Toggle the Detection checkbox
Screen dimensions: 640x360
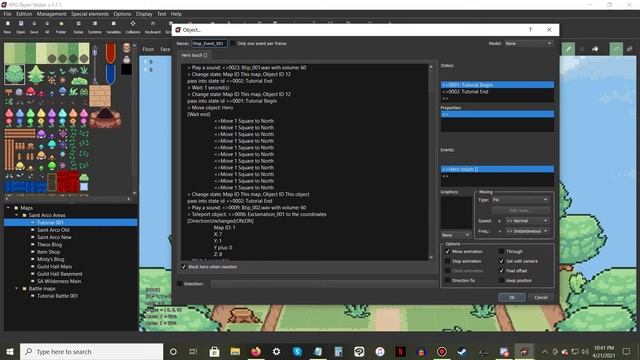tap(180, 283)
